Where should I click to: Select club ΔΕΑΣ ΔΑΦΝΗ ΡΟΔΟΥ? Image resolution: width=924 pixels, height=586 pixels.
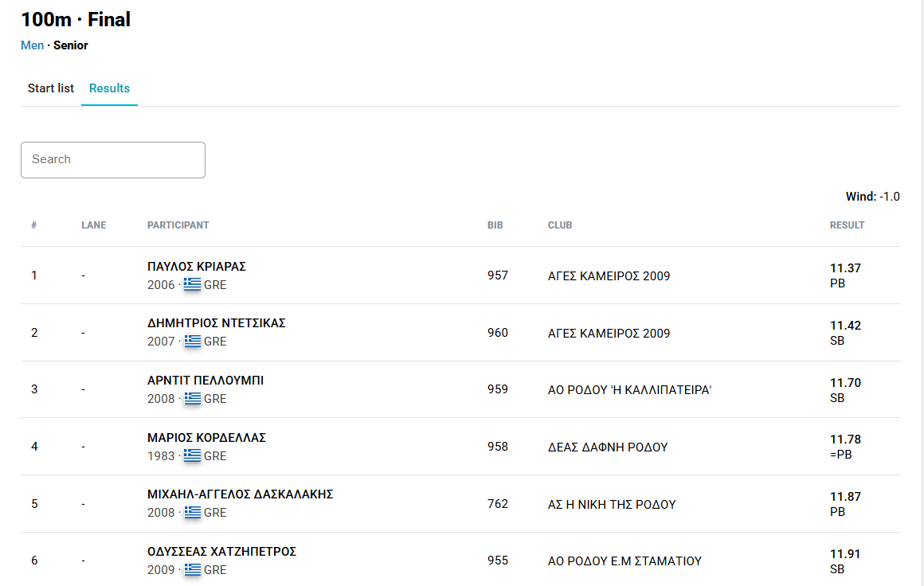[x=608, y=447]
